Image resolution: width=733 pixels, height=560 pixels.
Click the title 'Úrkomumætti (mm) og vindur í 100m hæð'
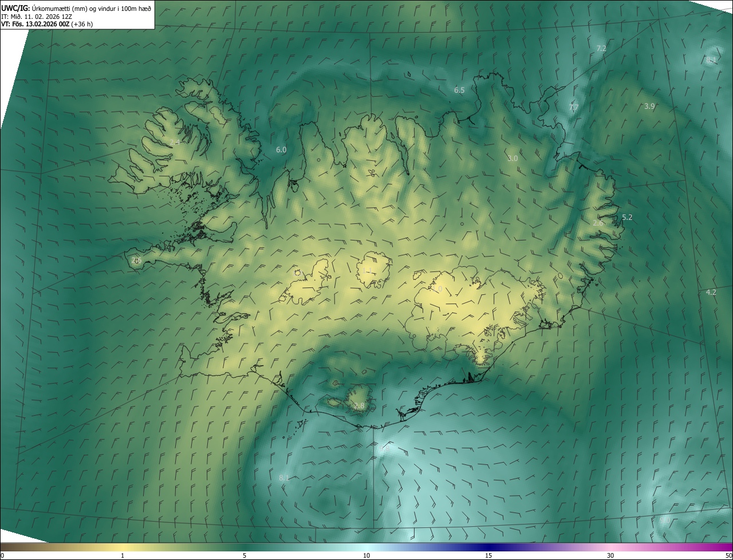(91, 8)
